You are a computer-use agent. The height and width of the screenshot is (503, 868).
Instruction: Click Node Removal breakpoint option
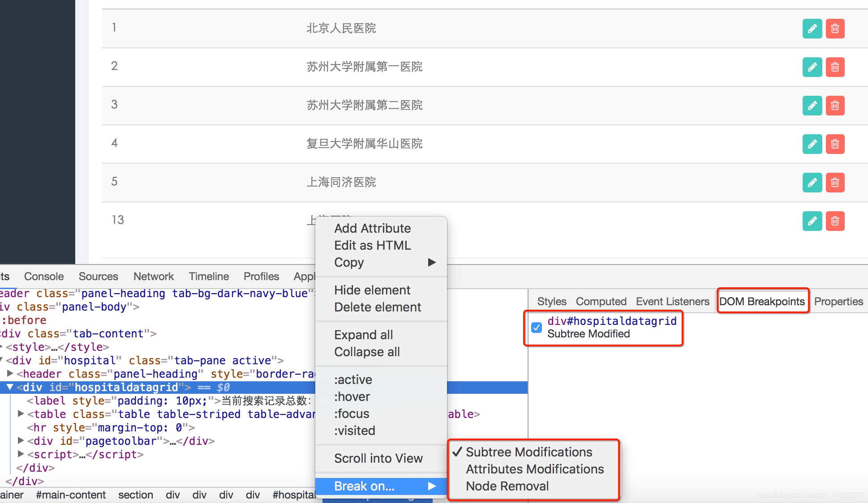click(x=507, y=486)
